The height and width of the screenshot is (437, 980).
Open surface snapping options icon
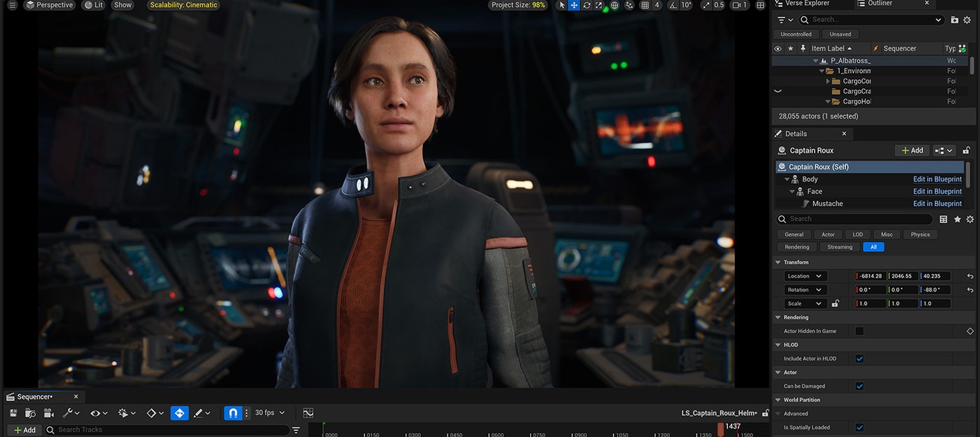pyautogui.click(x=629, y=5)
